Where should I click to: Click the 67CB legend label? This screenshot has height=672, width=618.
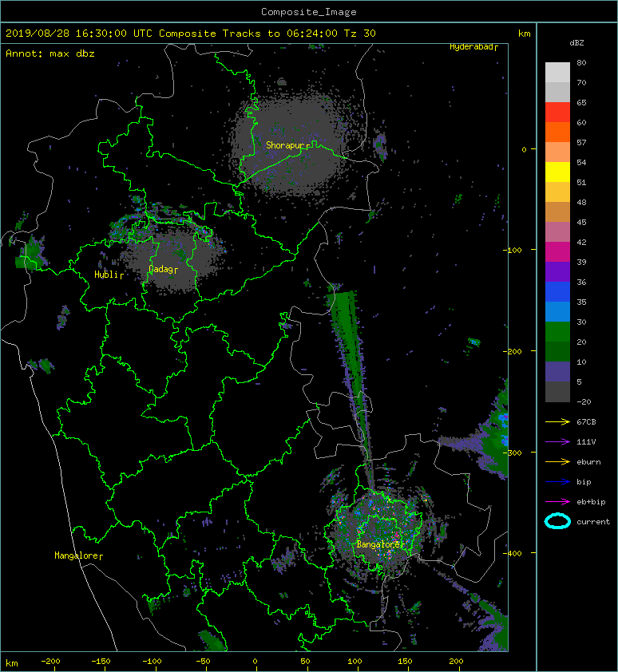coord(586,422)
